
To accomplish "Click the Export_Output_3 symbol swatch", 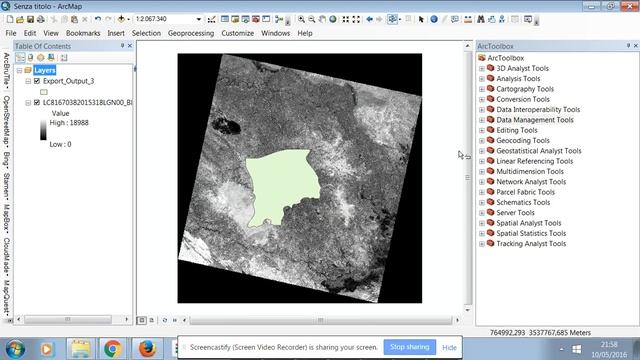I will pyautogui.click(x=44, y=92).
